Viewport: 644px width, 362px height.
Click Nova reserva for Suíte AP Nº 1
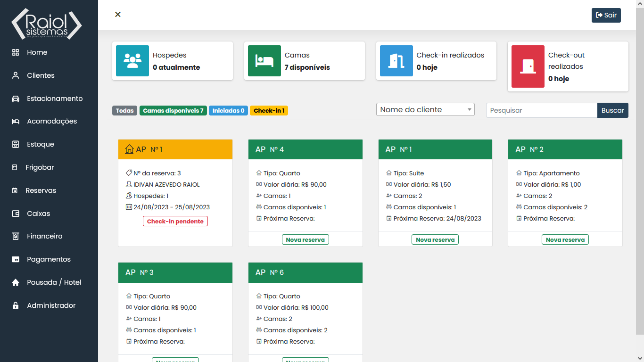click(x=435, y=239)
